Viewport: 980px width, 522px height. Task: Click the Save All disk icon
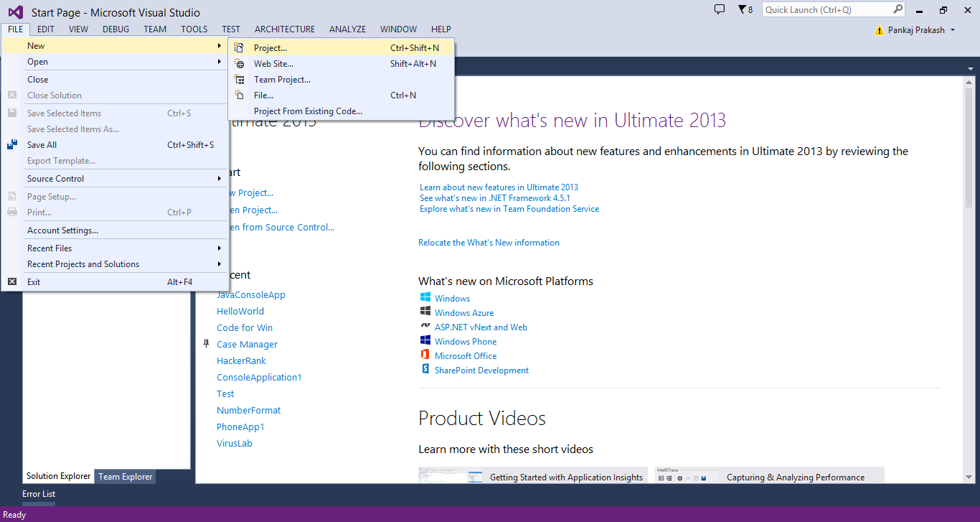pyautogui.click(x=11, y=144)
